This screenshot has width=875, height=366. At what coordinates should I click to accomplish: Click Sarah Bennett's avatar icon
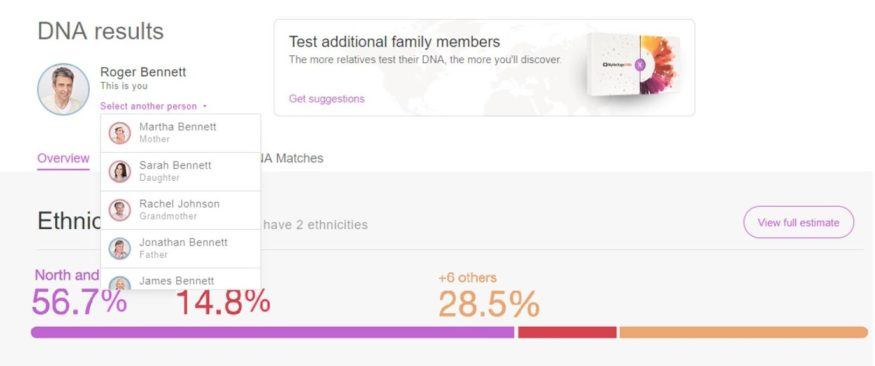[x=120, y=172]
